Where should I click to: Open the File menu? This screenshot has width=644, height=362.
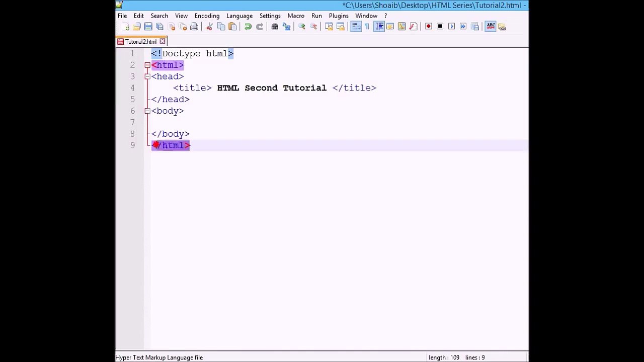point(122,16)
